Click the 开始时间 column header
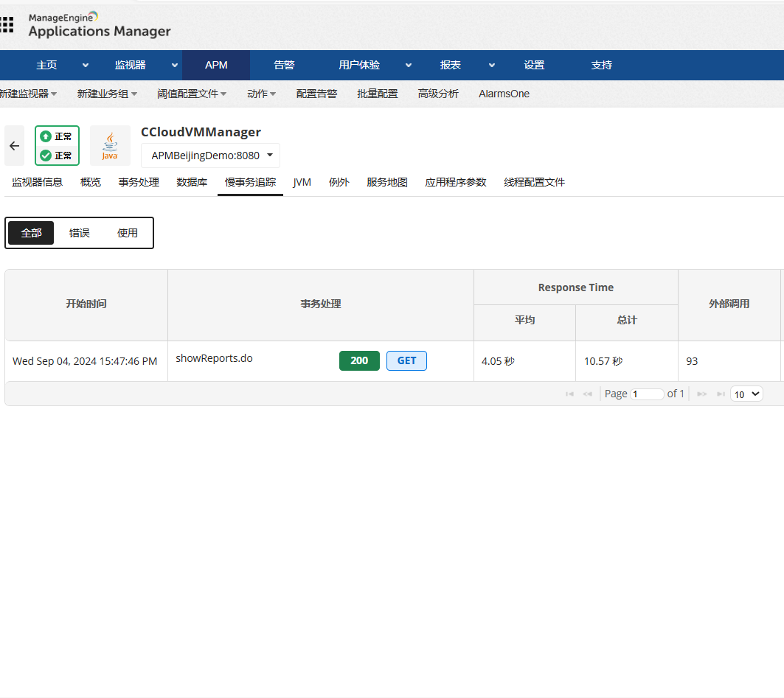This screenshot has width=784, height=698. click(x=86, y=304)
